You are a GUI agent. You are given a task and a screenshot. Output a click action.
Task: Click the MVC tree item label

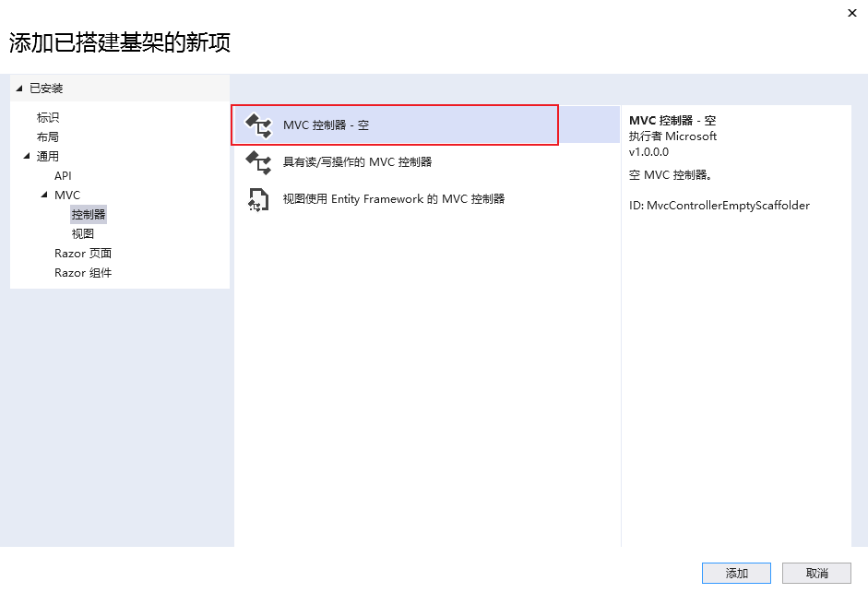pyautogui.click(x=67, y=195)
